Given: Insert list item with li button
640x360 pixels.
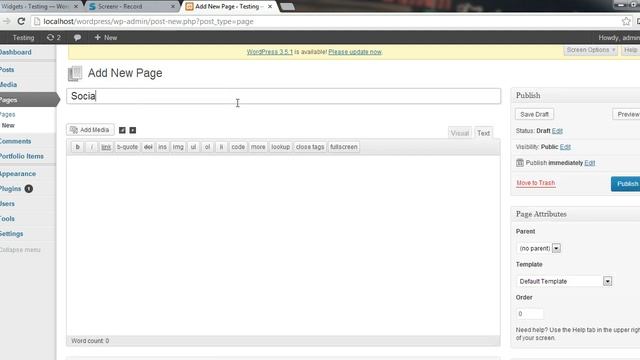Looking at the screenshot, I should pyautogui.click(x=221, y=147).
